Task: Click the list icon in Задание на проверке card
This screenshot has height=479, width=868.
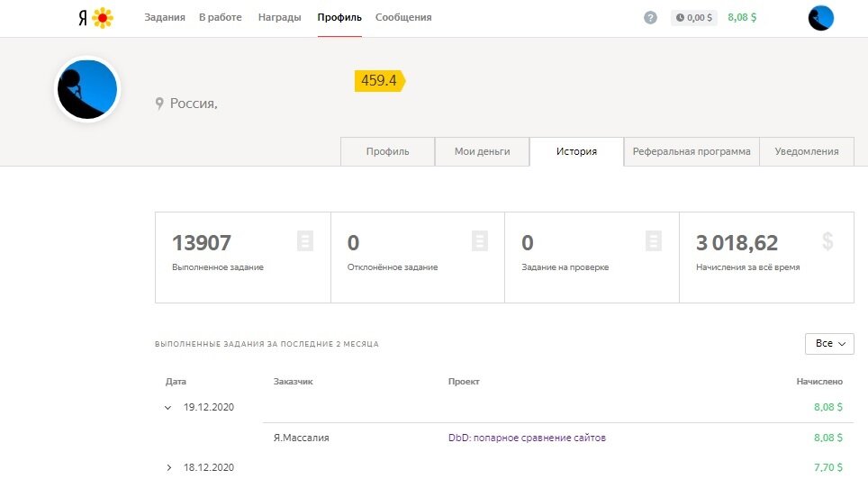Action: pyautogui.click(x=654, y=241)
